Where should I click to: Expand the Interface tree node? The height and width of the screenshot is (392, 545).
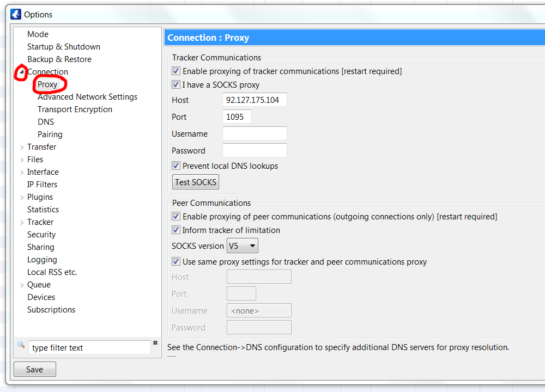(x=22, y=172)
